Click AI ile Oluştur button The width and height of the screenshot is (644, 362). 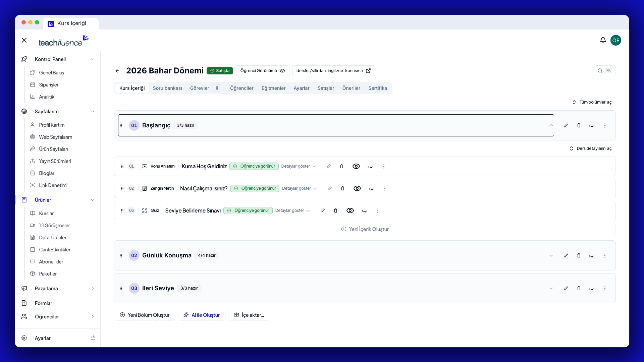[x=202, y=315]
